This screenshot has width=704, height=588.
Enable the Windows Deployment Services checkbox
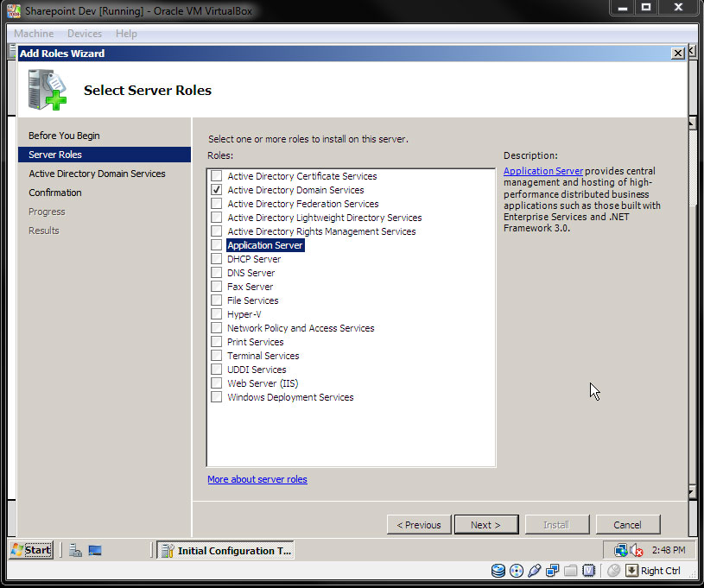point(217,397)
